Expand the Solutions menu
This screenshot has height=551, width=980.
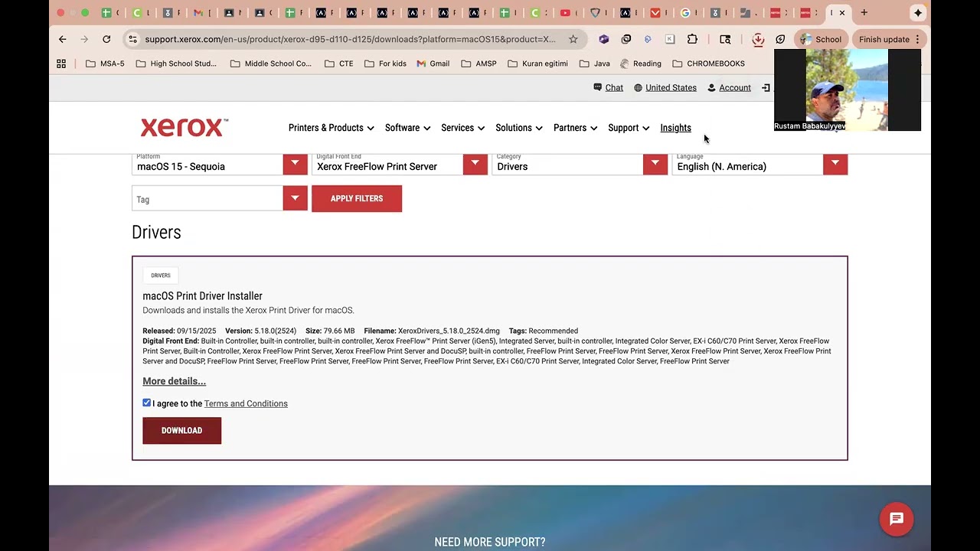[x=519, y=128]
